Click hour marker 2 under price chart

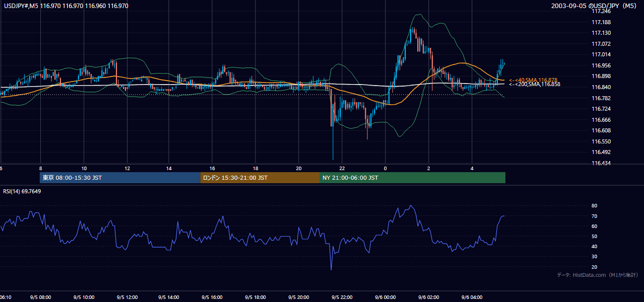pyautogui.click(x=428, y=168)
